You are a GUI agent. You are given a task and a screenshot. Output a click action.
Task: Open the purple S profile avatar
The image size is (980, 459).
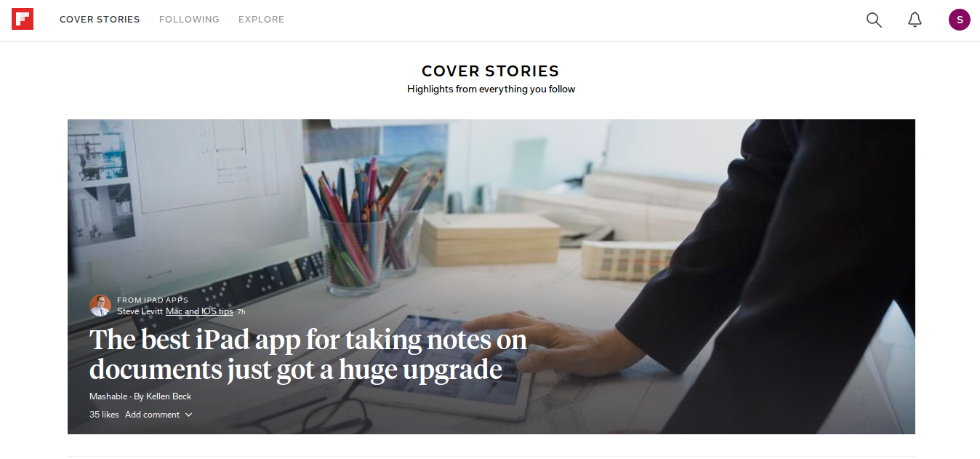click(960, 20)
